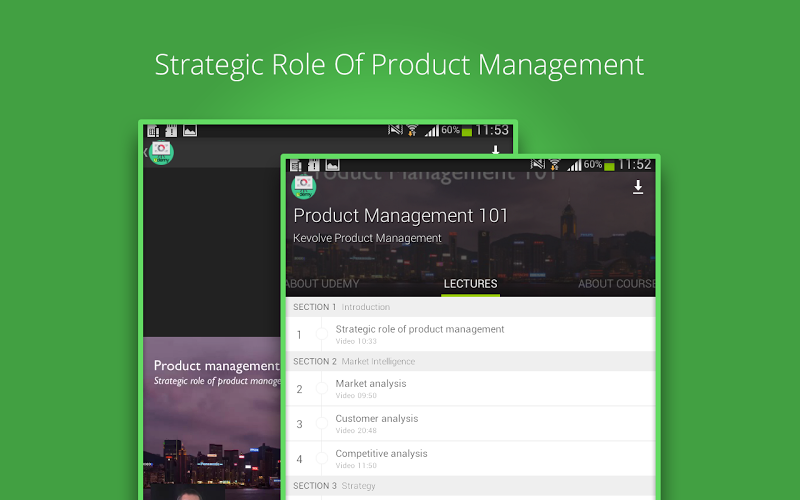The image size is (800, 500).
Task: Tap Video 09:50 duration text
Action: [x=356, y=395]
